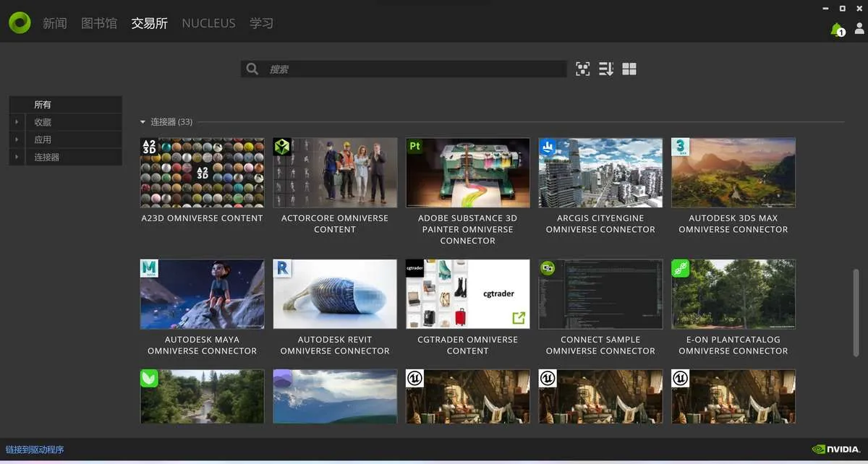Click the Connect Sample badge icon
The width and height of the screenshot is (868, 464).
(x=548, y=268)
